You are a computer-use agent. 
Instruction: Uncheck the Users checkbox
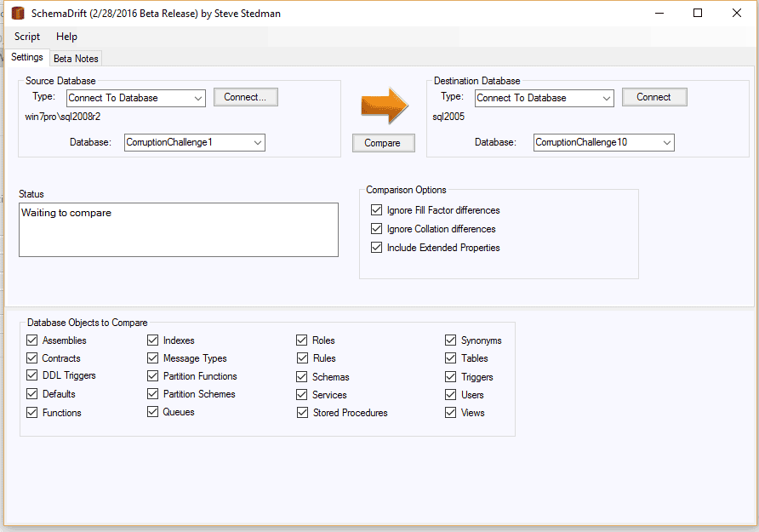click(x=451, y=394)
